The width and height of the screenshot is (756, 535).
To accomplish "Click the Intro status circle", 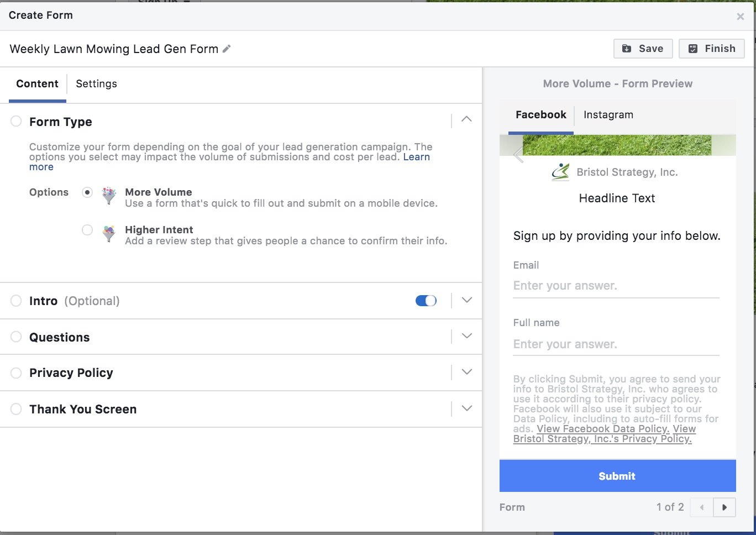I will click(16, 301).
